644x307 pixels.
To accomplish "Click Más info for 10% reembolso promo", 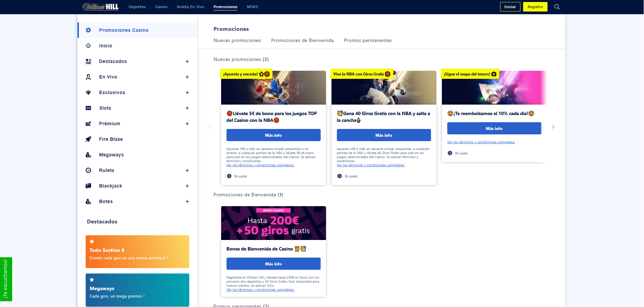I will point(494,128).
